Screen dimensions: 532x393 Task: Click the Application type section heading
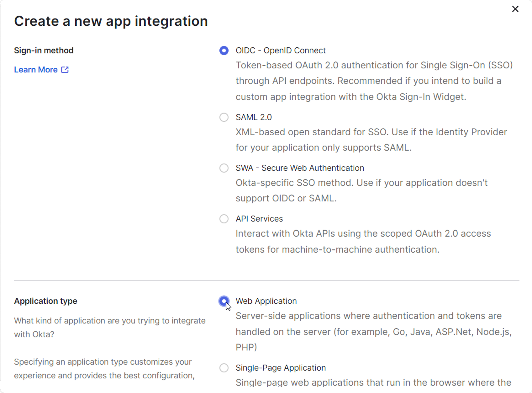pyautogui.click(x=46, y=301)
